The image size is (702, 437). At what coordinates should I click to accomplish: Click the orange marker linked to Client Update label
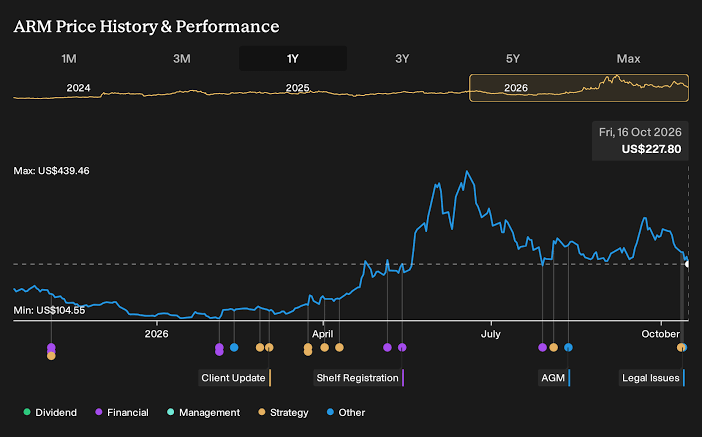pyautogui.click(x=269, y=347)
